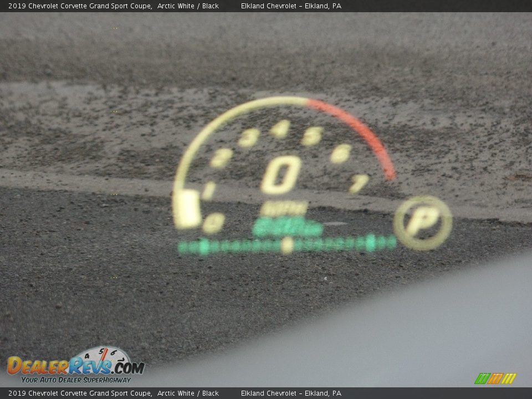Click the tachometer number 7
The width and height of the screenshot is (532, 399).
coord(359,183)
